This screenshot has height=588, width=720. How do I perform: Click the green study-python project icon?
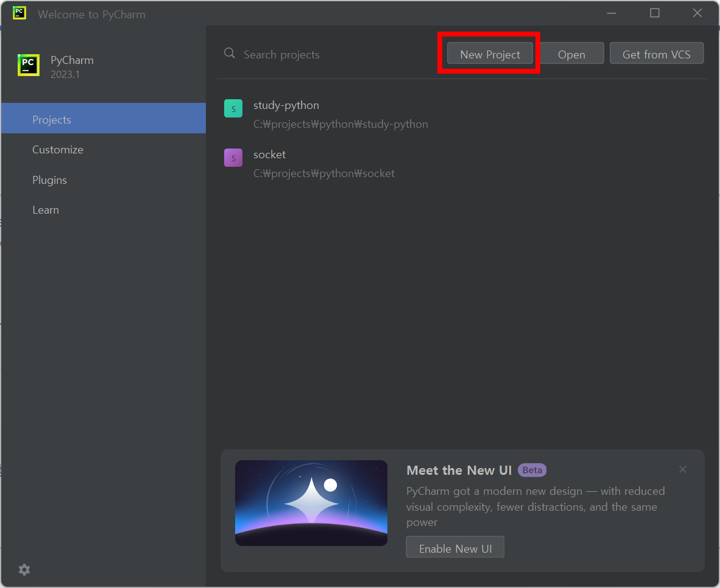[x=233, y=109]
